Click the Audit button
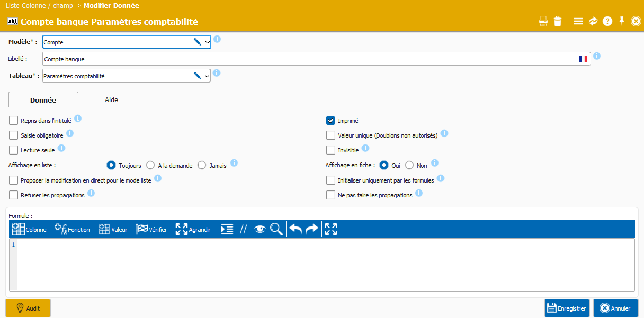This screenshot has width=644, height=318. point(28,308)
